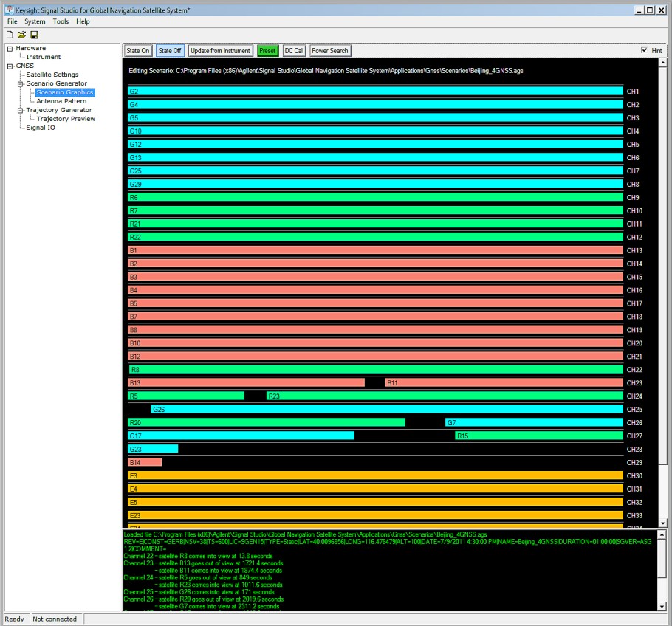Viewport: 672px width, 626px height.
Task: Click the New file icon
Action: [x=10, y=35]
